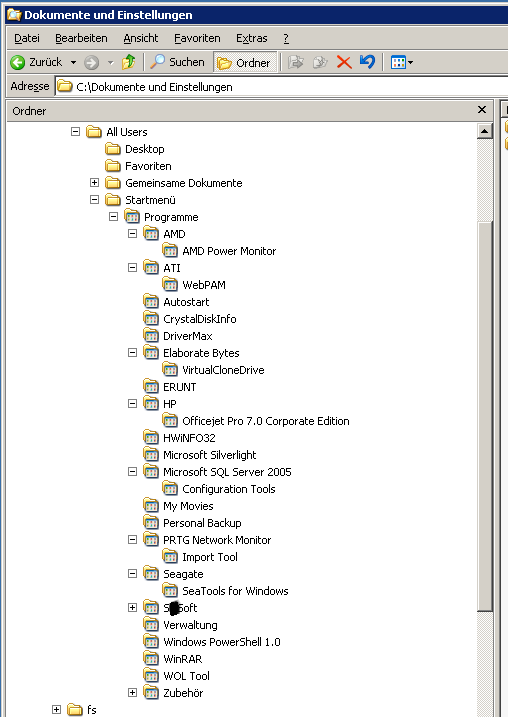This screenshot has height=717, width=508.
Task: Select the Desktop folder icon
Action: click(112, 149)
